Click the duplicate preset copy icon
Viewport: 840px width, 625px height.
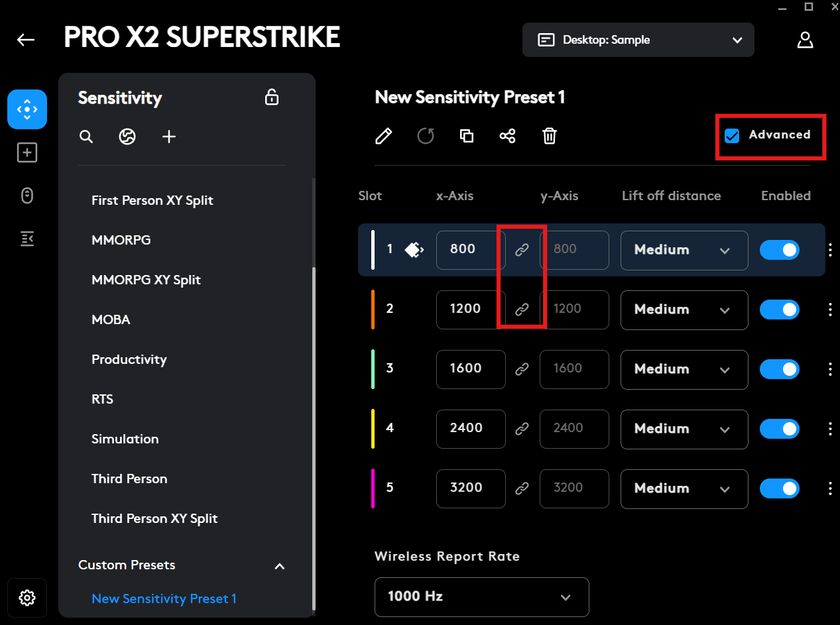point(467,137)
